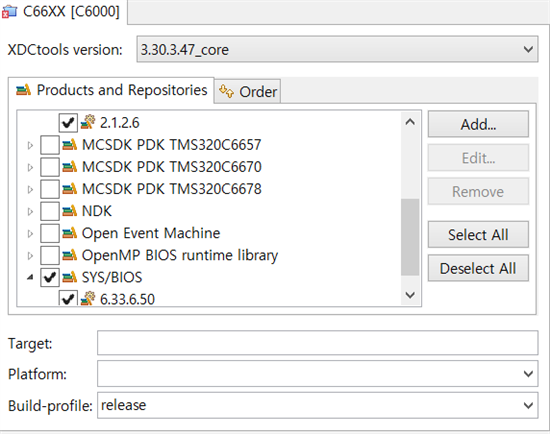550x434 pixels.
Task: Click the SYS/BIOS product icon
Action: coord(69,277)
